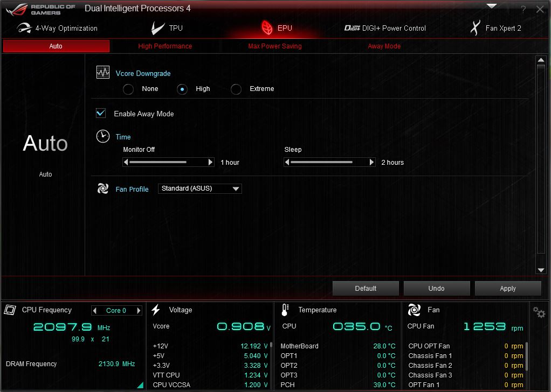Open the Fan Profile Standard (ASUS) dropdown
This screenshot has height=392, width=551.
point(199,188)
